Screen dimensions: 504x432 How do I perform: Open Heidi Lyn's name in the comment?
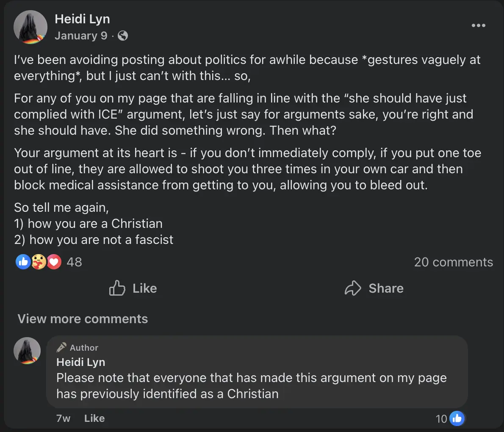click(80, 362)
